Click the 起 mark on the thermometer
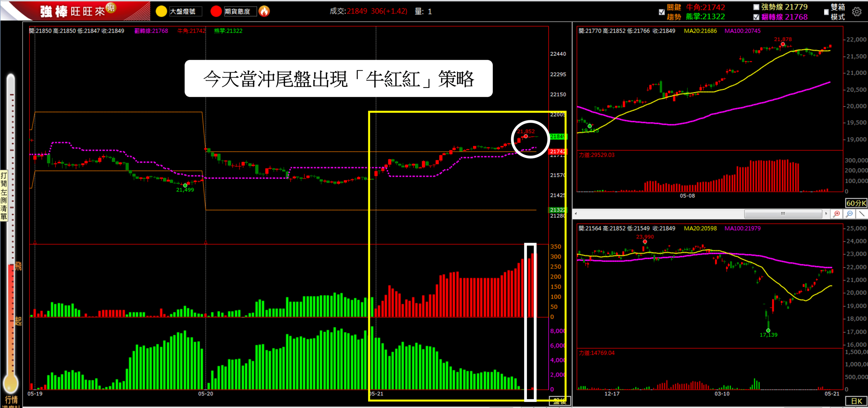 (18, 321)
